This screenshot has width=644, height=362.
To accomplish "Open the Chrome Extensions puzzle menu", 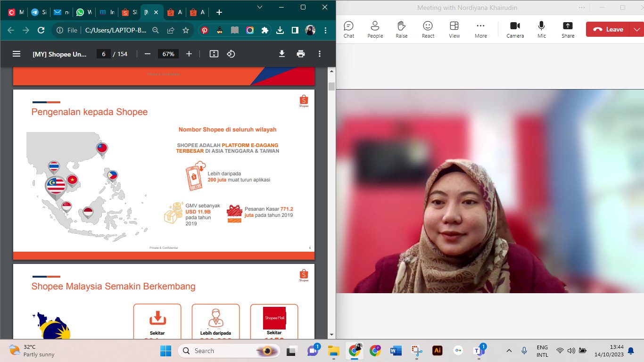I will (x=265, y=30).
